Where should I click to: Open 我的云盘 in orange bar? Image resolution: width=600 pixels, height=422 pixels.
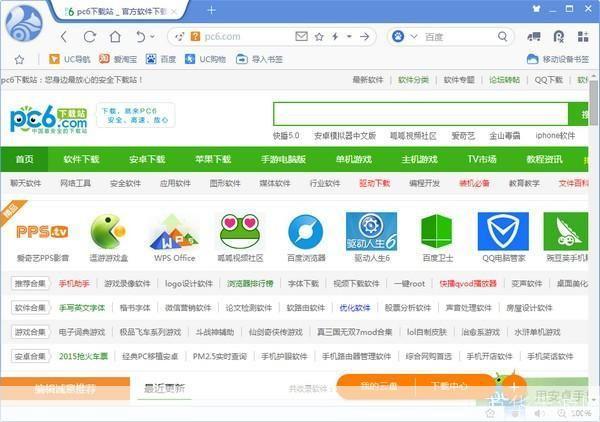pyautogui.click(x=378, y=386)
